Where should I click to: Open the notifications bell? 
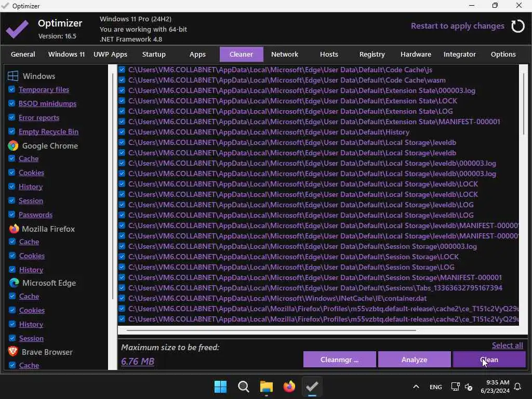[x=517, y=387]
